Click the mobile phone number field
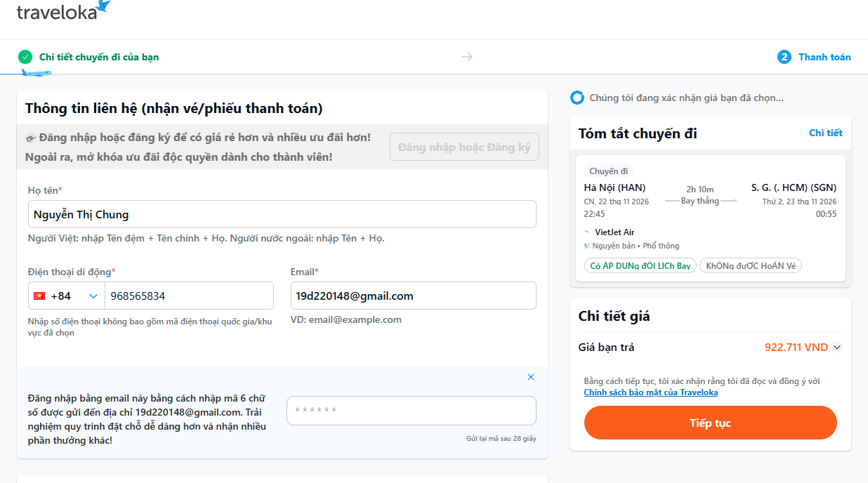Viewport: 868px width, 483px height. (x=190, y=296)
